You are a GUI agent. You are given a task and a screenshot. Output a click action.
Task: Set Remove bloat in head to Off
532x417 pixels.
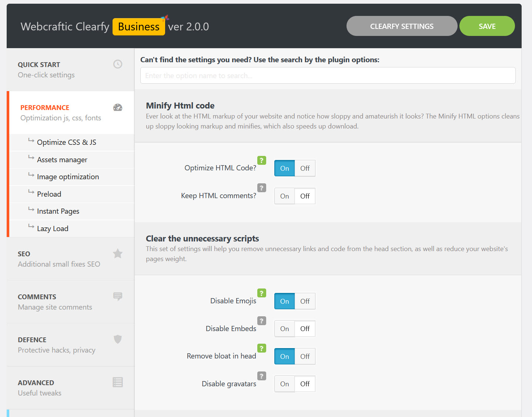(x=305, y=356)
